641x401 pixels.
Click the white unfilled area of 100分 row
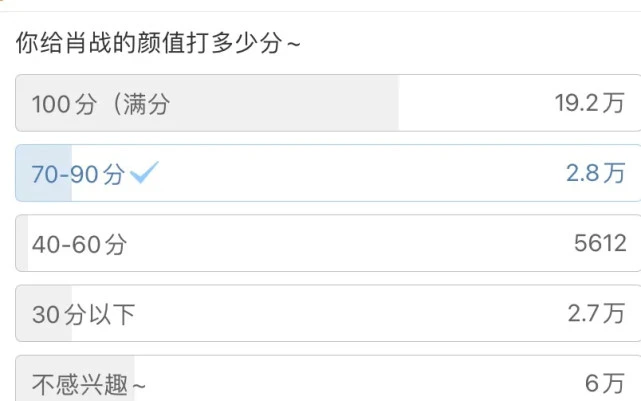476,103
